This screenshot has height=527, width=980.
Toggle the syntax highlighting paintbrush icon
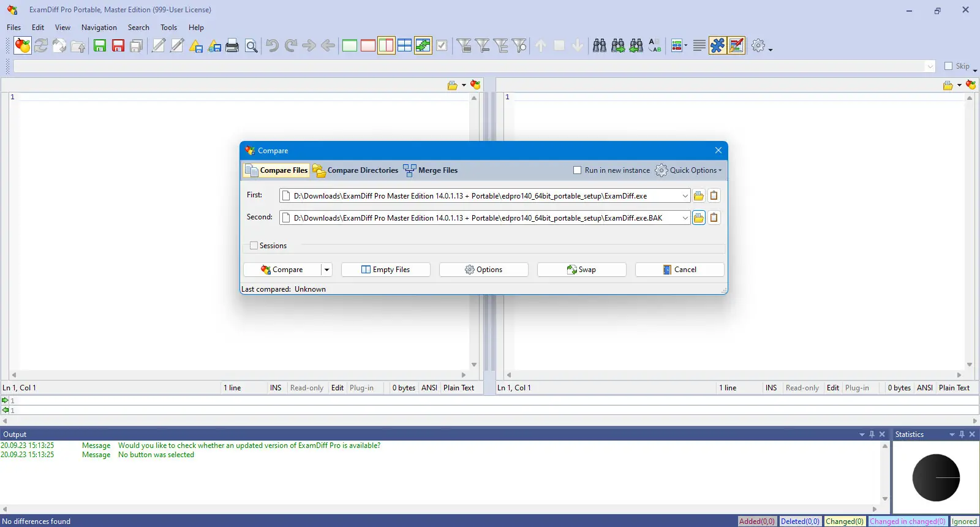click(x=737, y=45)
